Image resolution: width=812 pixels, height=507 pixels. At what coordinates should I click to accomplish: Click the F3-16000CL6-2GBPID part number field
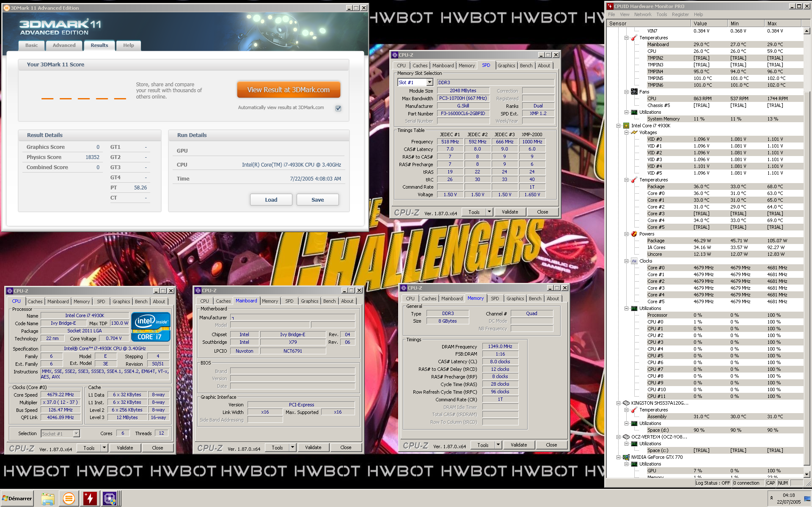pyautogui.click(x=463, y=113)
